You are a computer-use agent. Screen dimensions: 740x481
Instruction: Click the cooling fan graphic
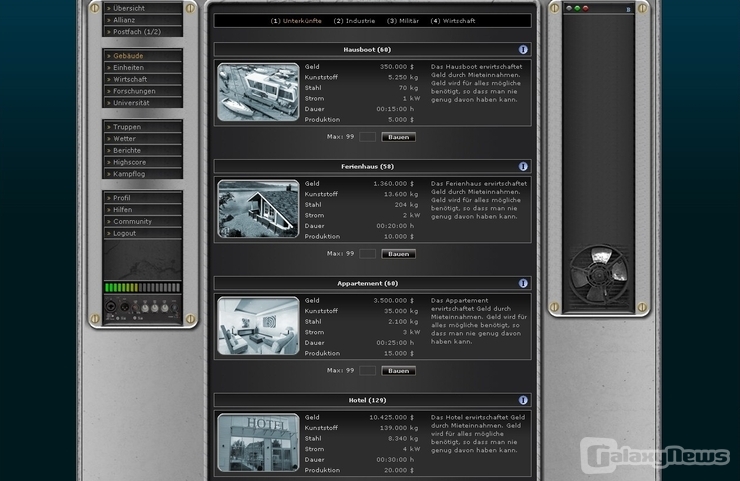point(597,274)
